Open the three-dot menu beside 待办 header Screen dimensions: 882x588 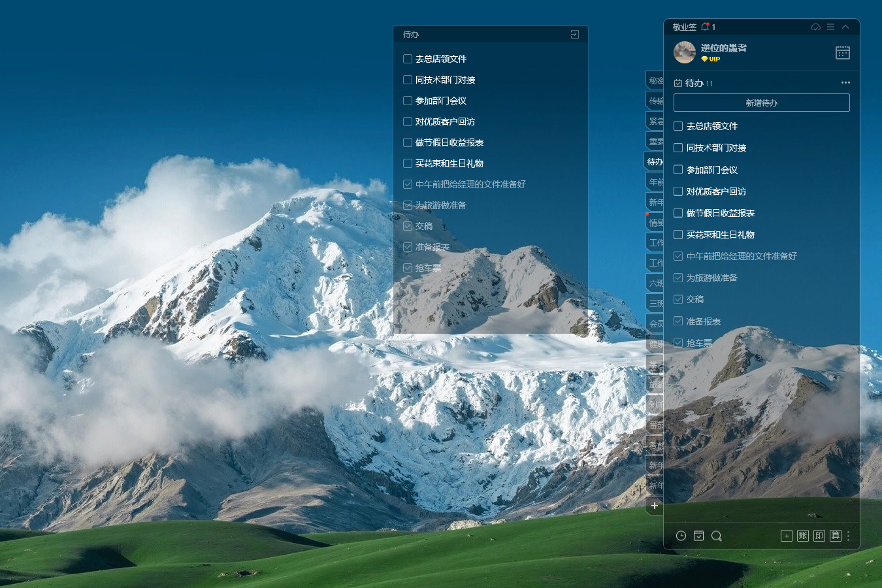845,83
